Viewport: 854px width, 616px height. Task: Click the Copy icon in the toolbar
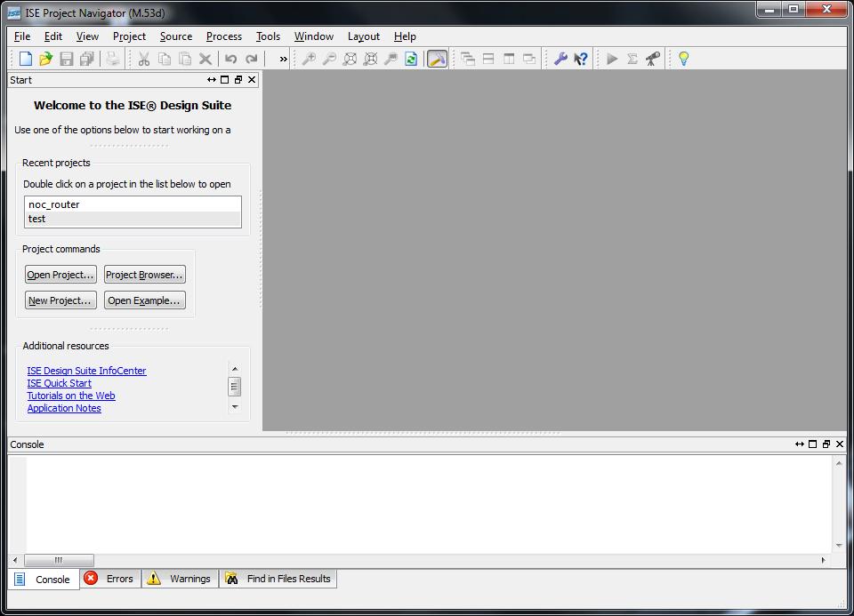click(x=165, y=59)
